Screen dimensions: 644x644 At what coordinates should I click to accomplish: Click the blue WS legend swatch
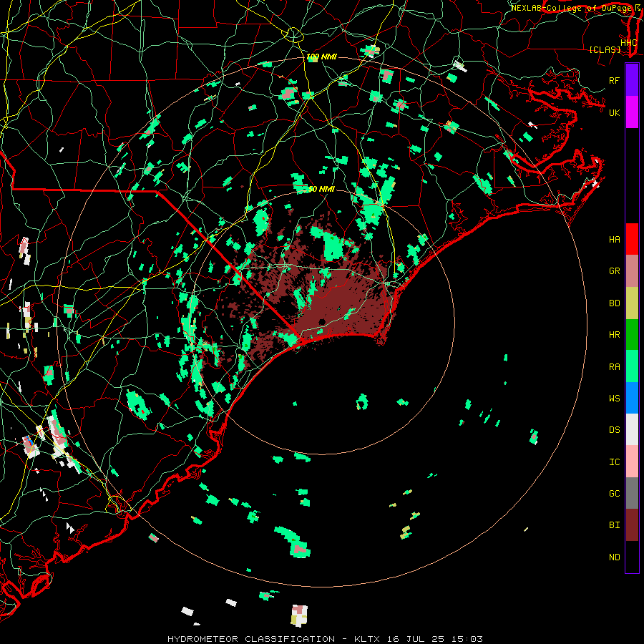pyautogui.click(x=632, y=398)
